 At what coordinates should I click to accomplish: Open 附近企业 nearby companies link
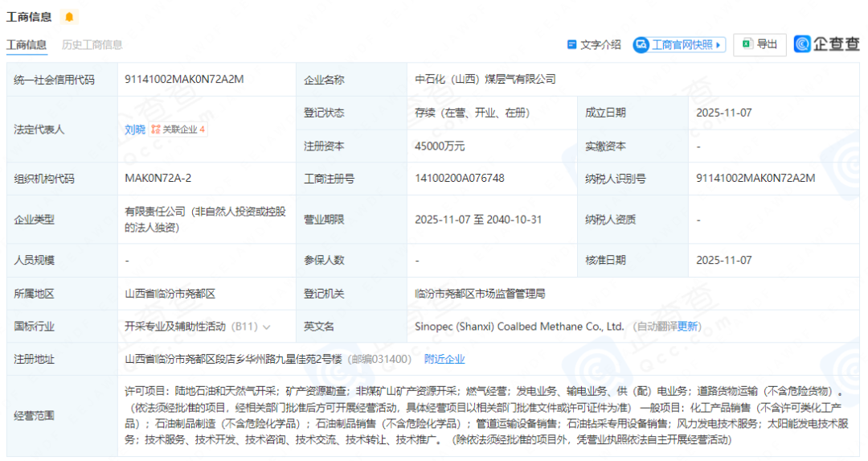pos(444,359)
